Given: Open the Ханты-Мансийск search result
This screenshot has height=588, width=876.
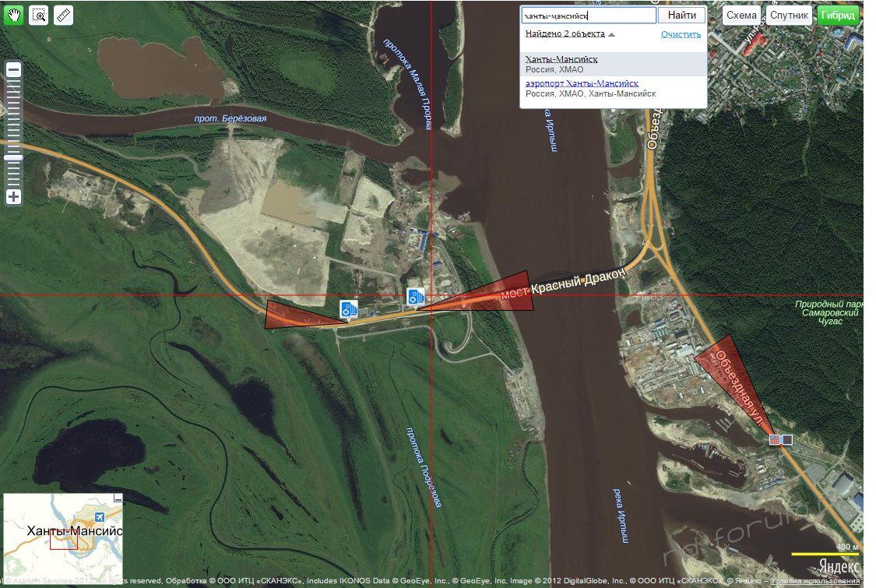Looking at the screenshot, I should [614, 65].
